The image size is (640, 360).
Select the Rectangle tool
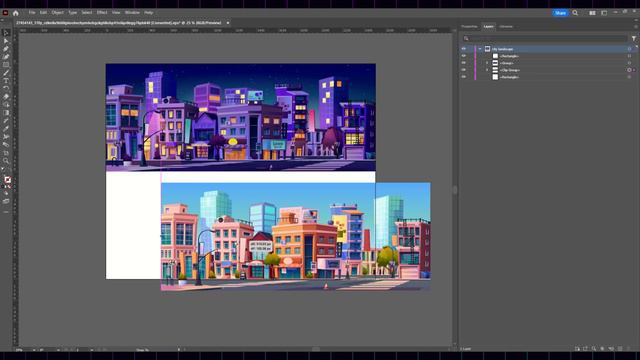click(x=6, y=65)
